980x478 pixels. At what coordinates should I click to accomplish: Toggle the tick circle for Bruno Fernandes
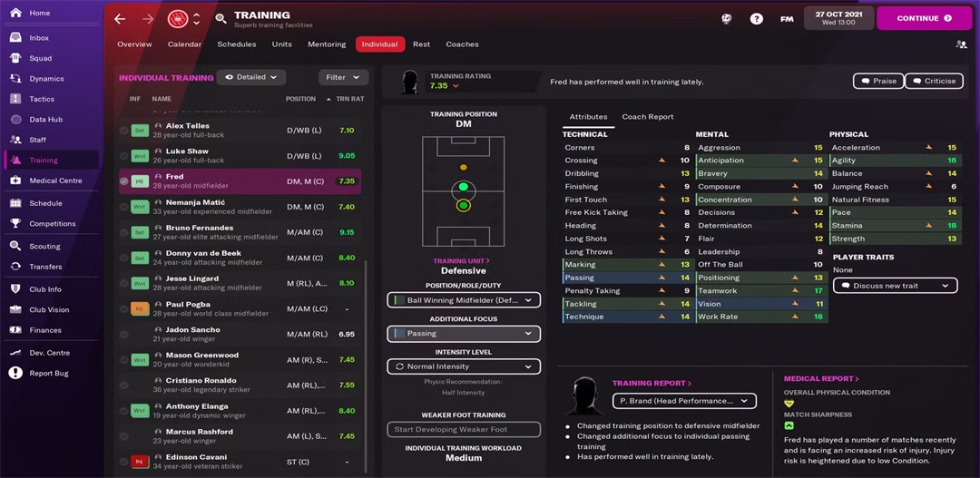pos(123,232)
